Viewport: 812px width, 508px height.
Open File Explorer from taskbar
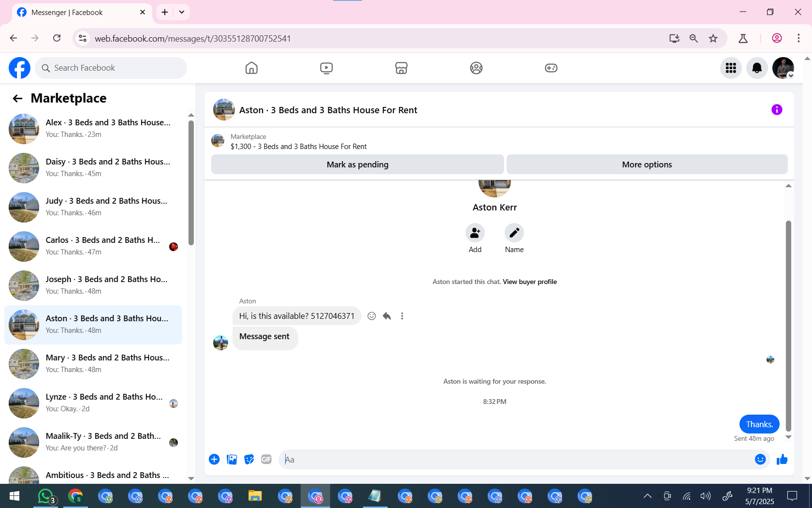255,496
